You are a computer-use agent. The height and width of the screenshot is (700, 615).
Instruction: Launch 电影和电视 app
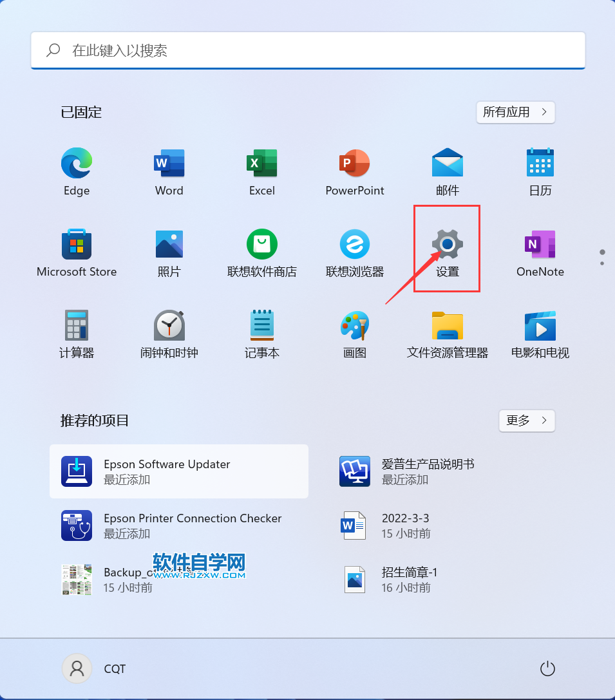tap(540, 334)
